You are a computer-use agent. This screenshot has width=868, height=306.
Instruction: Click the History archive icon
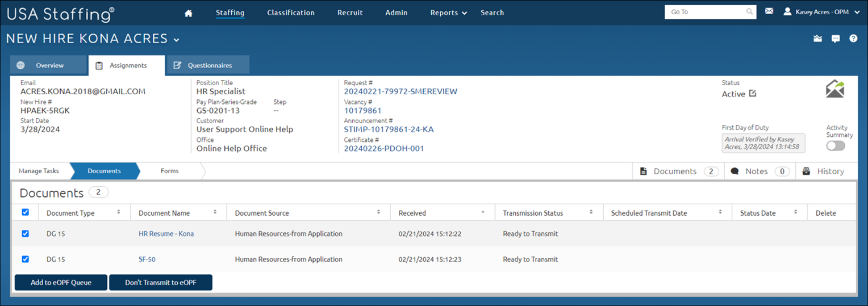point(806,171)
